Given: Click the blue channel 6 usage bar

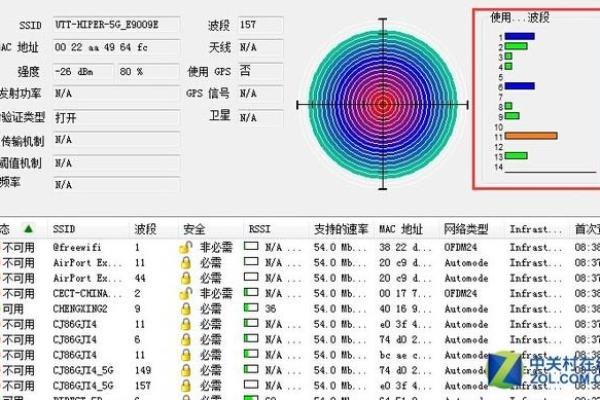Looking at the screenshot, I should [x=520, y=86].
